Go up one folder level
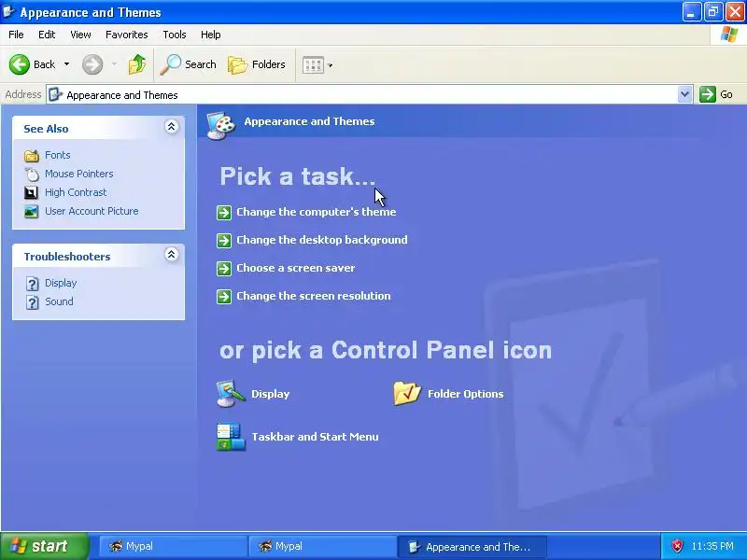 pyautogui.click(x=137, y=64)
